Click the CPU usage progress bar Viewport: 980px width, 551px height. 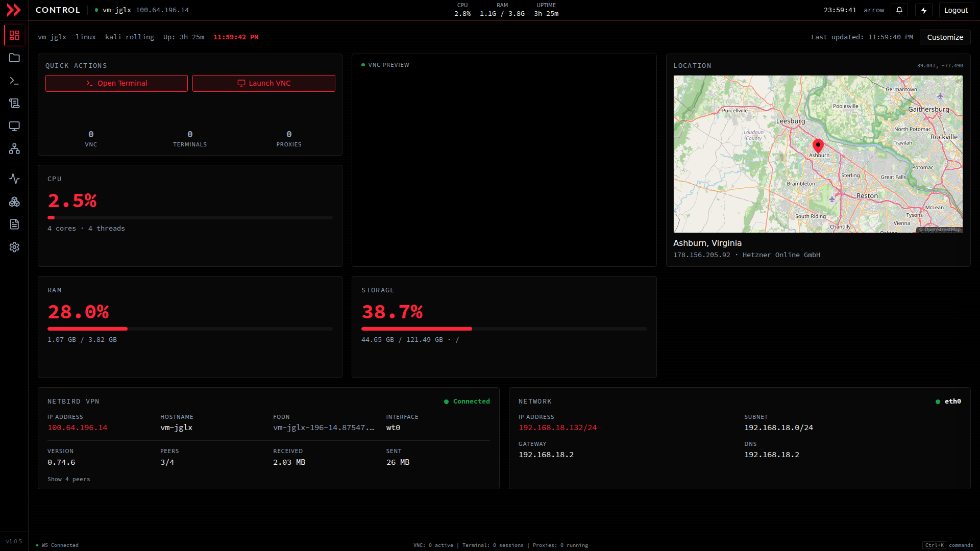click(190, 218)
